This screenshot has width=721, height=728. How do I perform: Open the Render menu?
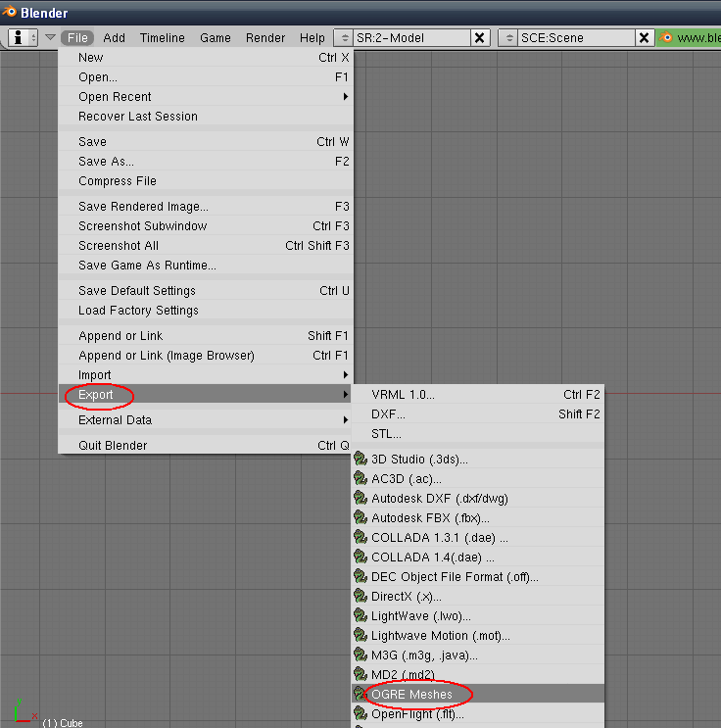pyautogui.click(x=265, y=37)
